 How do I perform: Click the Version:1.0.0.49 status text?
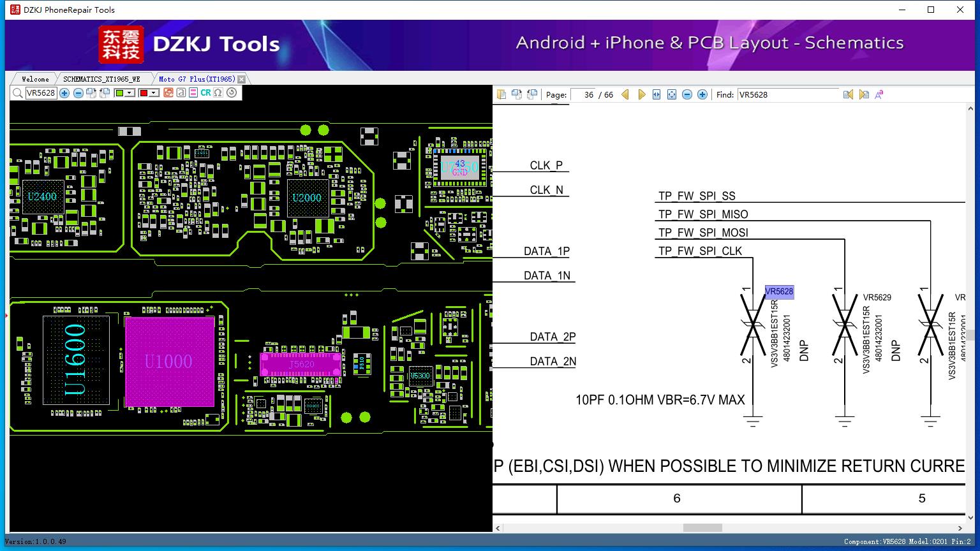click(x=36, y=542)
